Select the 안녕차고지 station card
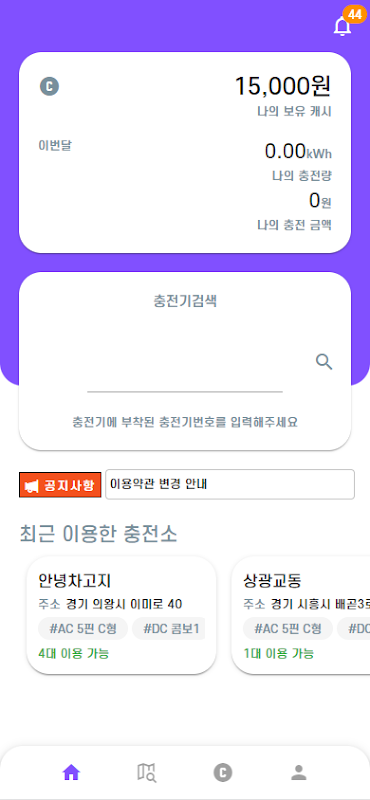This screenshot has width=370, height=800. point(121,615)
